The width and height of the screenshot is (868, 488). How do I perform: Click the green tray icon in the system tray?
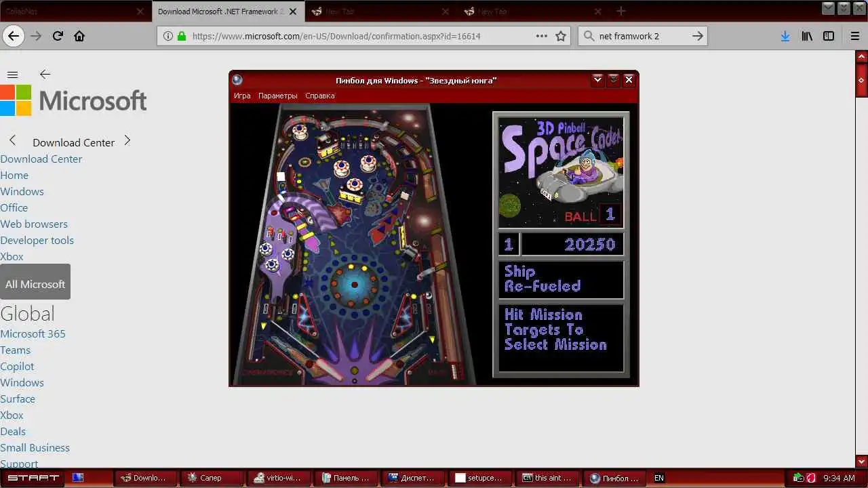tap(798, 478)
